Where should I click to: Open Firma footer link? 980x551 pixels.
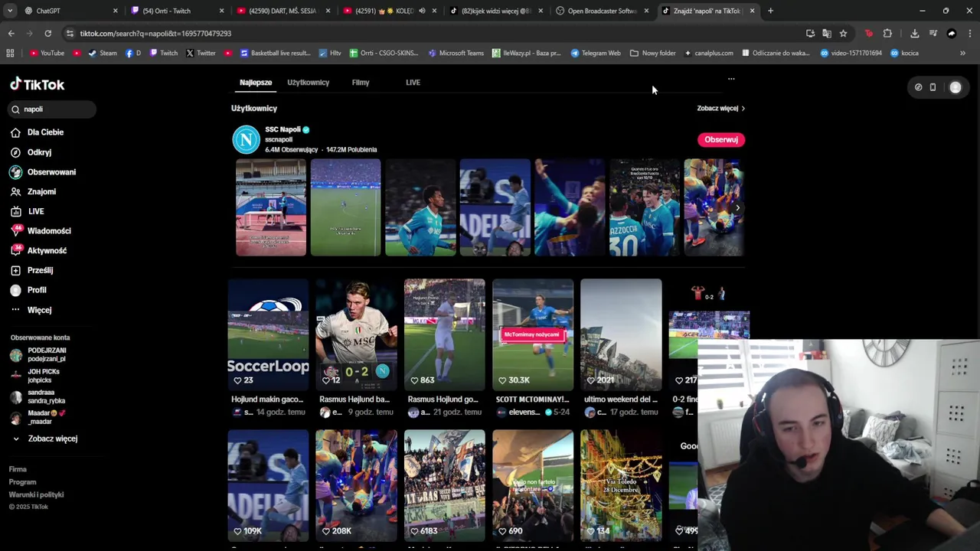pos(18,469)
